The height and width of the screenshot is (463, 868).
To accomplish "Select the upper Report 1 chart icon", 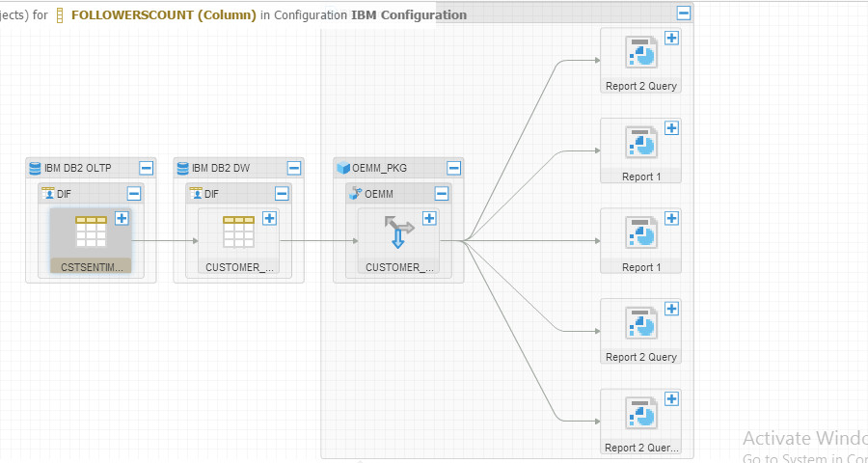I will coord(641,143).
